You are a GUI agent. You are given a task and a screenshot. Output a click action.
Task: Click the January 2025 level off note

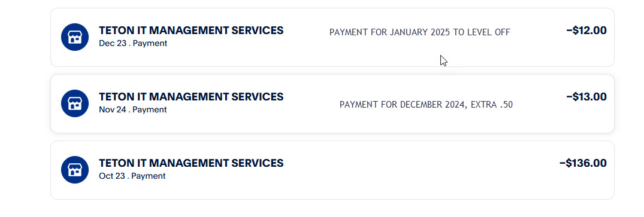tap(420, 32)
